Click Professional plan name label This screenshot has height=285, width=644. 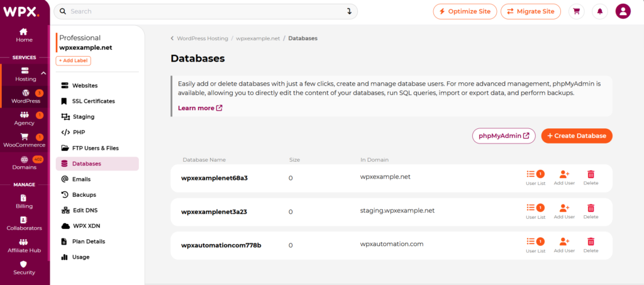tap(80, 38)
